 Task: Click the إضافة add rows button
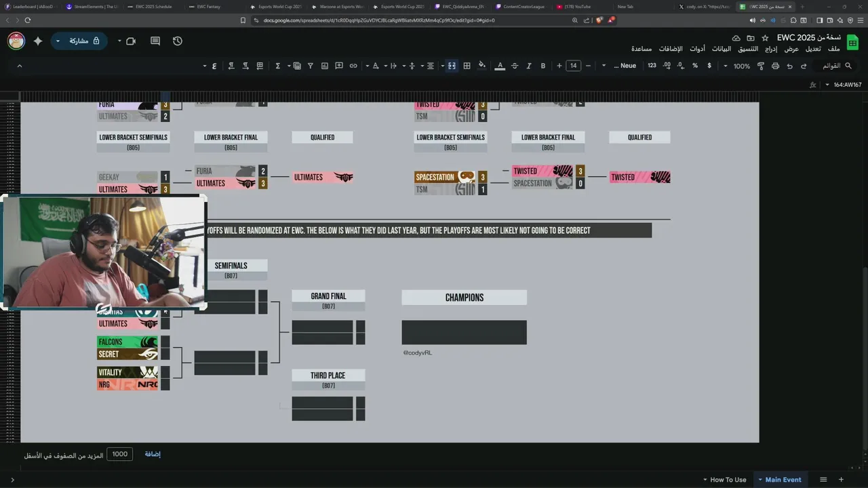[153, 454]
